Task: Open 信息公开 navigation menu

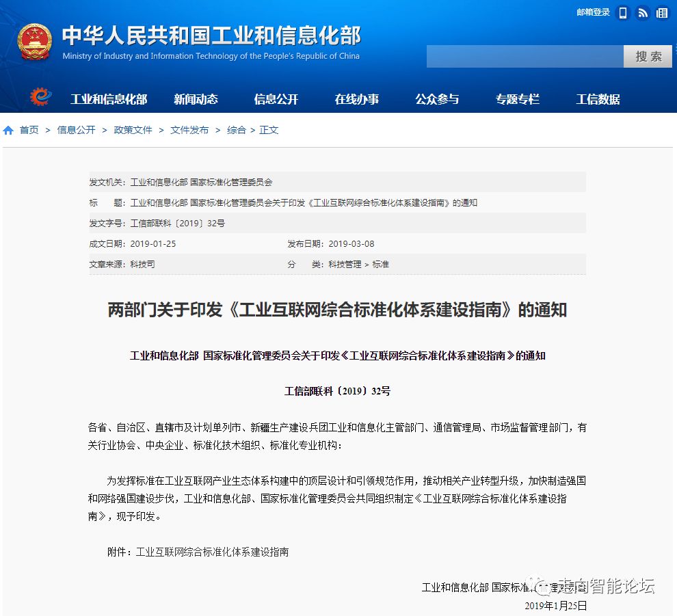Action: point(276,99)
